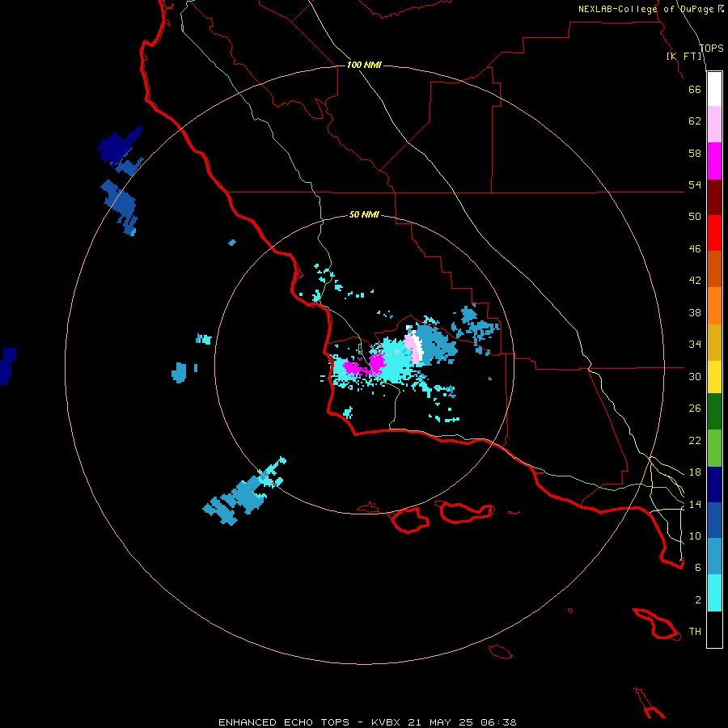Viewport: 728px width, 728px height.
Task: Click the TH legend label
Action: coord(695,632)
